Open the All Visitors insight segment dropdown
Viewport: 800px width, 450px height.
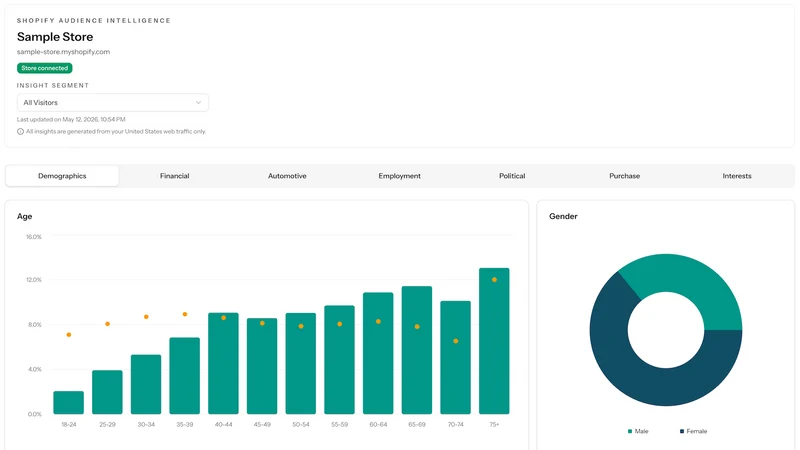113,103
